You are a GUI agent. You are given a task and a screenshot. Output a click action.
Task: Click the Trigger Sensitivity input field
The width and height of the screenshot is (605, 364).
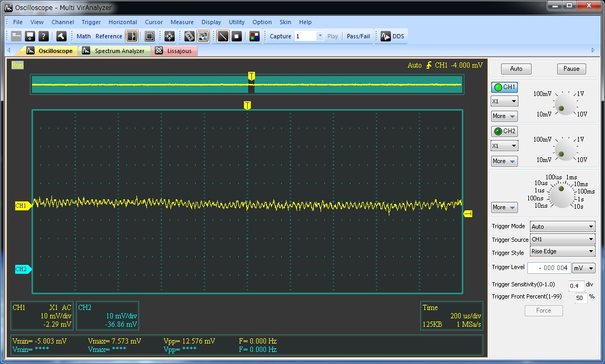(576, 285)
